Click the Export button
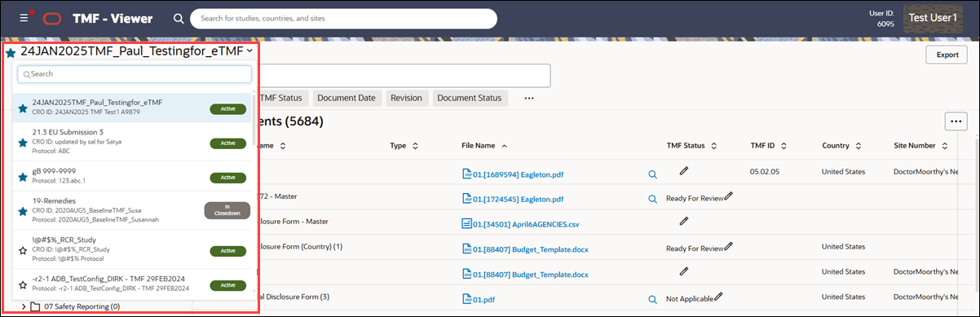This screenshot has width=980, height=317. click(947, 55)
